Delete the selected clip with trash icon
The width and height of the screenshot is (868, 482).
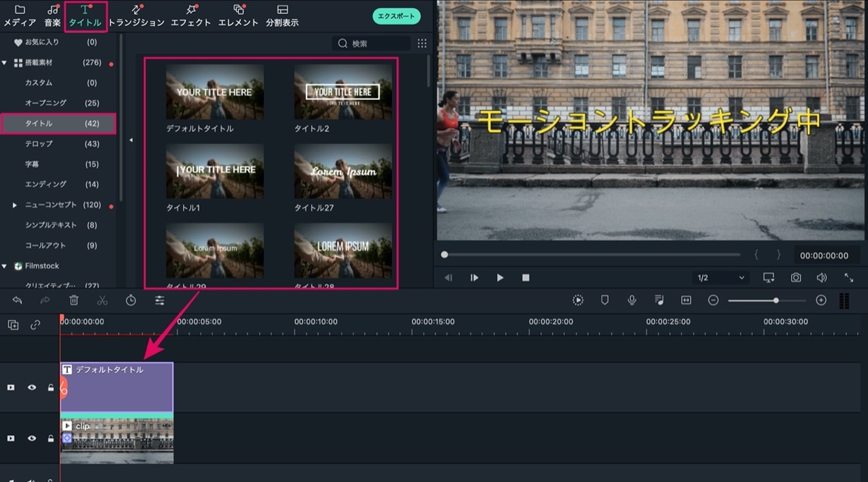74,300
